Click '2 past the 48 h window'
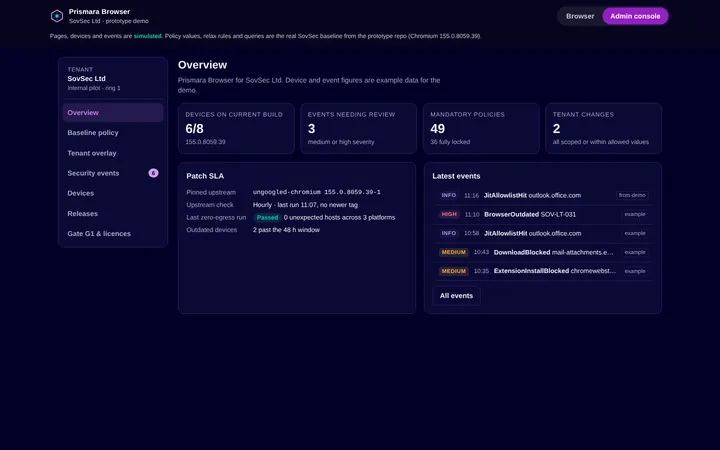This screenshot has height=450, width=720. click(286, 230)
